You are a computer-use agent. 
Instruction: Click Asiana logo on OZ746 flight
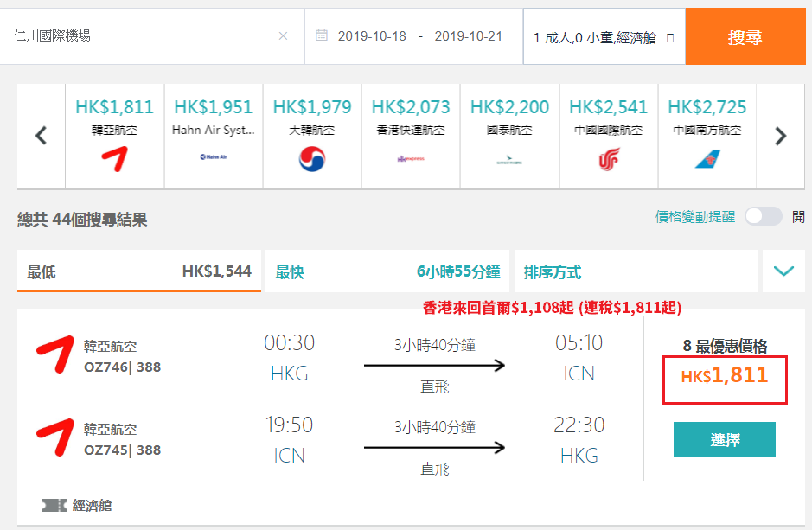[x=55, y=354]
